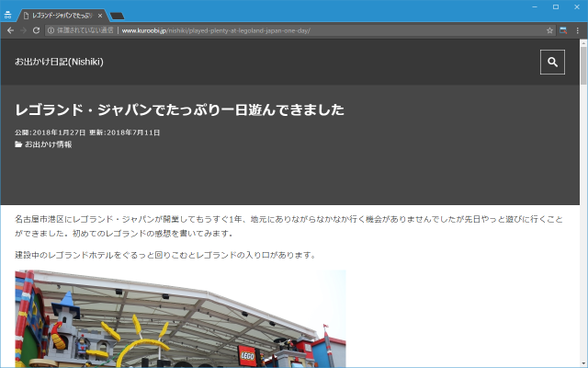Image resolution: width=588 pixels, height=368 pixels.
Task: Open the site security info icon
Action: (x=51, y=30)
